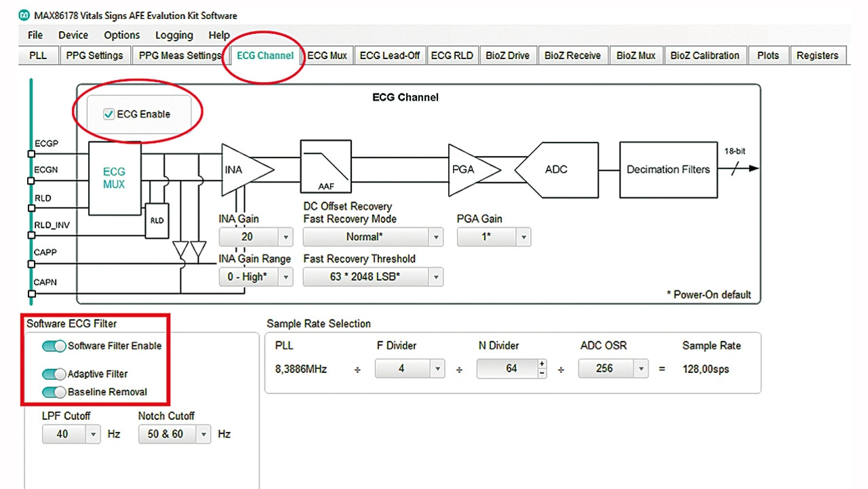868x489 pixels.
Task: Increment the N Divider stepper value
Action: (542, 364)
